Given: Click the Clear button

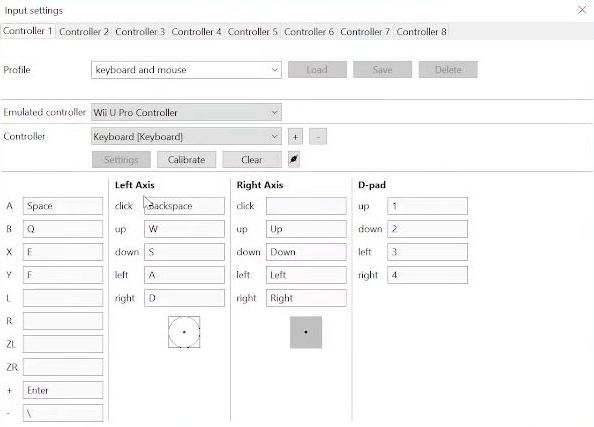Looking at the screenshot, I should (252, 160).
